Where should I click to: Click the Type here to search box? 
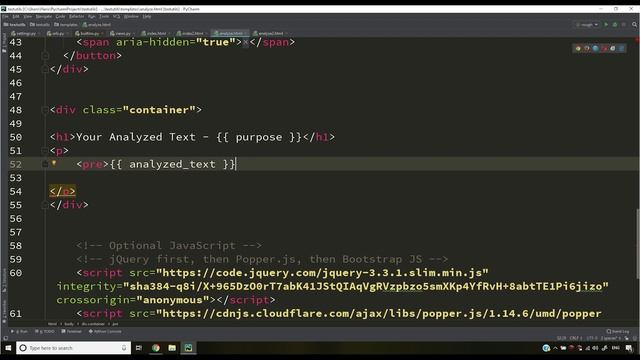coord(73,348)
